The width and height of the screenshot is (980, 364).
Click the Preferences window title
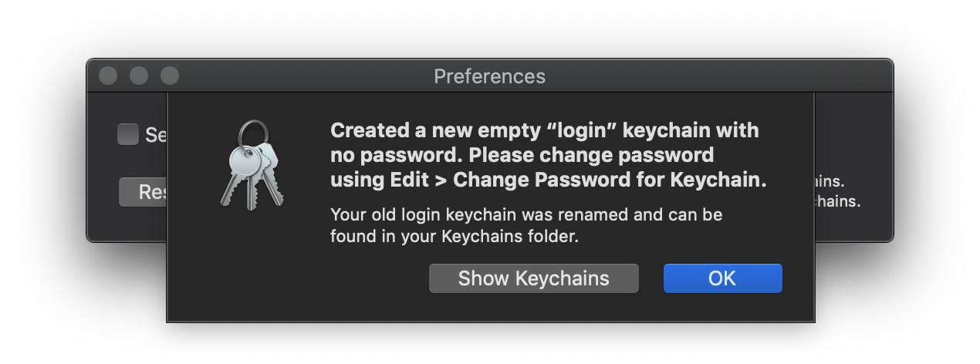pyautogui.click(x=489, y=76)
